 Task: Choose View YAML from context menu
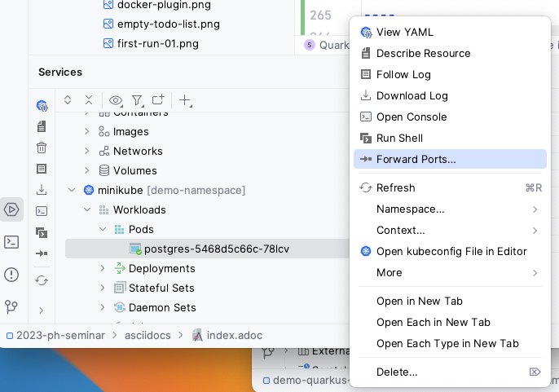click(x=450, y=32)
